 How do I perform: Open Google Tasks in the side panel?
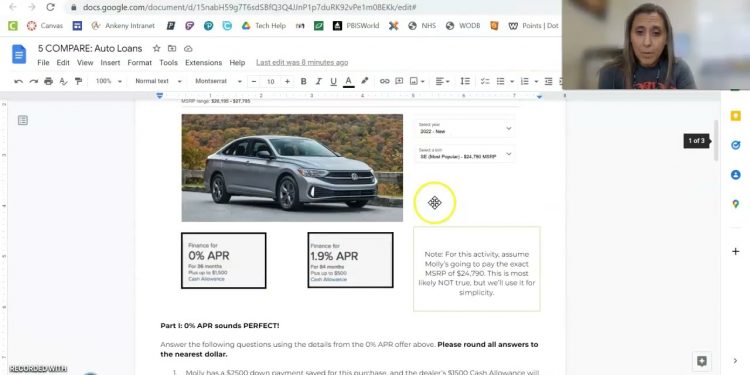click(736, 145)
